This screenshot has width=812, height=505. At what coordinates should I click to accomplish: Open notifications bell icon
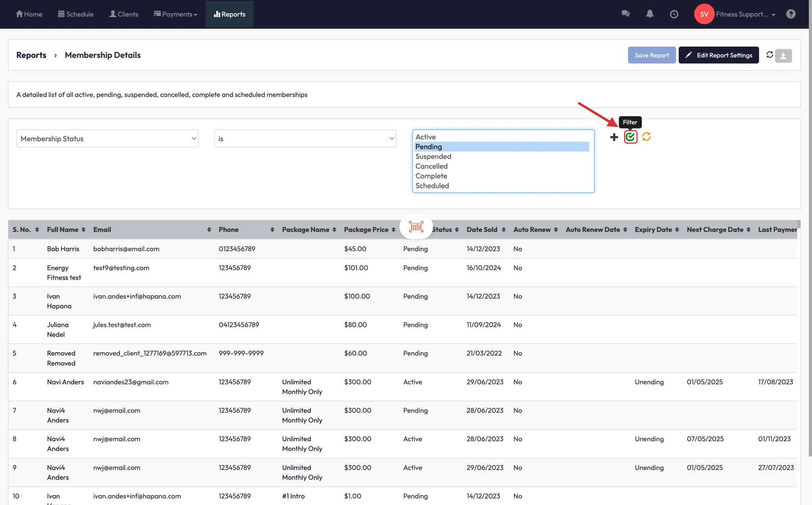649,14
